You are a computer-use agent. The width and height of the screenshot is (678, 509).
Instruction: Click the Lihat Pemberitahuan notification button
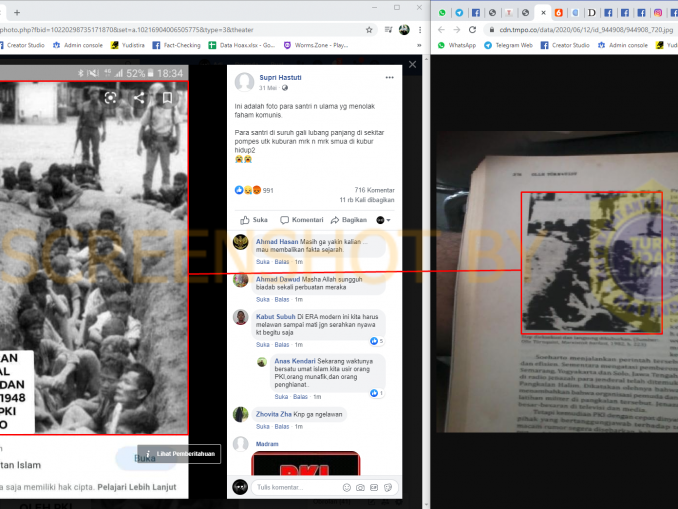click(179, 454)
